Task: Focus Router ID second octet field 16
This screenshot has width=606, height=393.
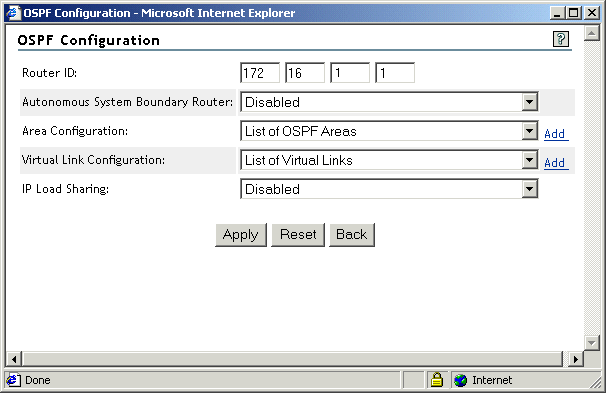Action: 305,73
